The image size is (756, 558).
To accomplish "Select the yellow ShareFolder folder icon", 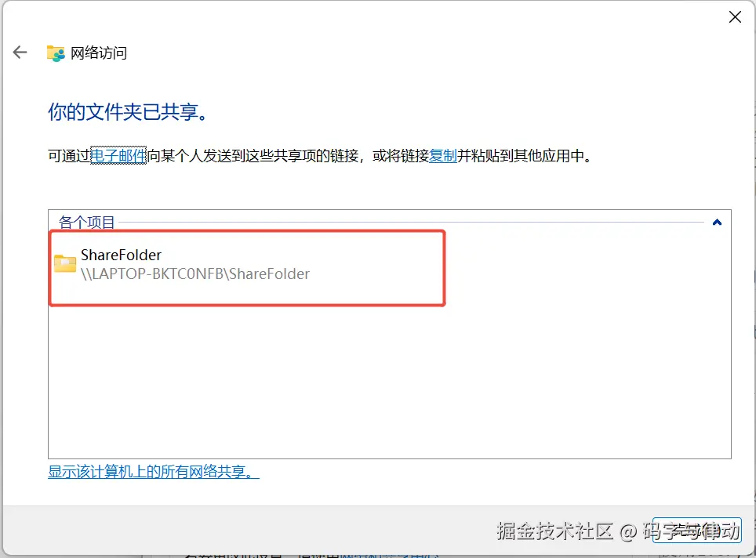I will tap(65, 263).
